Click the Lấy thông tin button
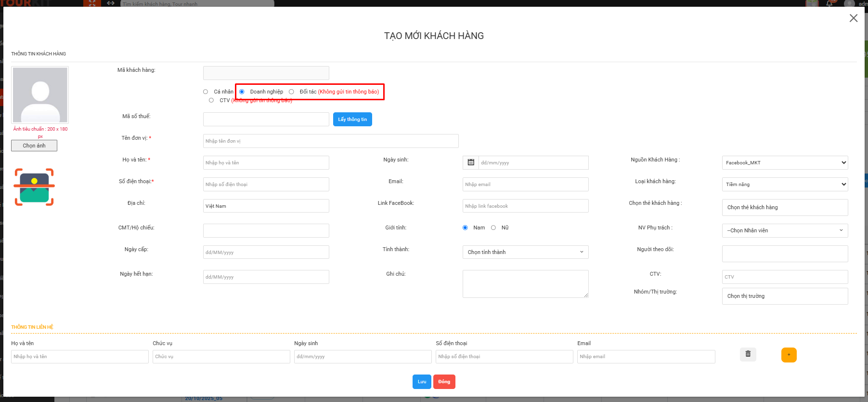868x402 pixels. 352,120
